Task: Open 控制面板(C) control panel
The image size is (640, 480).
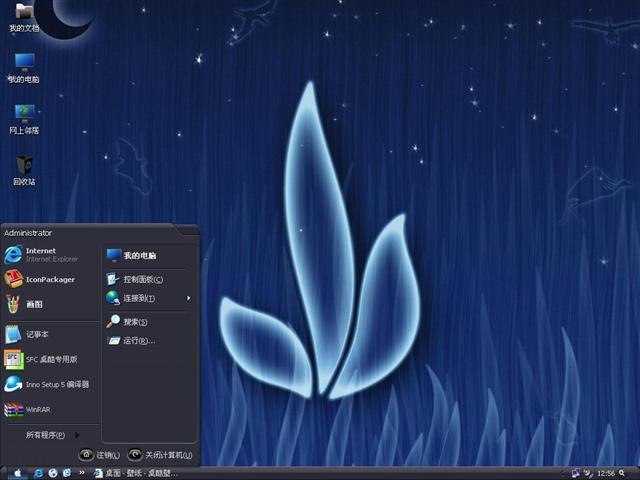Action: tap(149, 279)
